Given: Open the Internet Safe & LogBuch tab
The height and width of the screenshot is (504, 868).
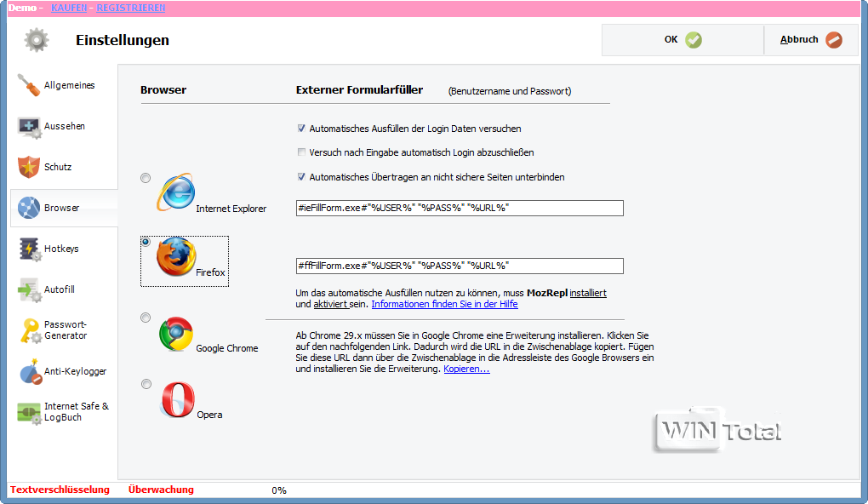Looking at the screenshot, I should pos(64,413).
